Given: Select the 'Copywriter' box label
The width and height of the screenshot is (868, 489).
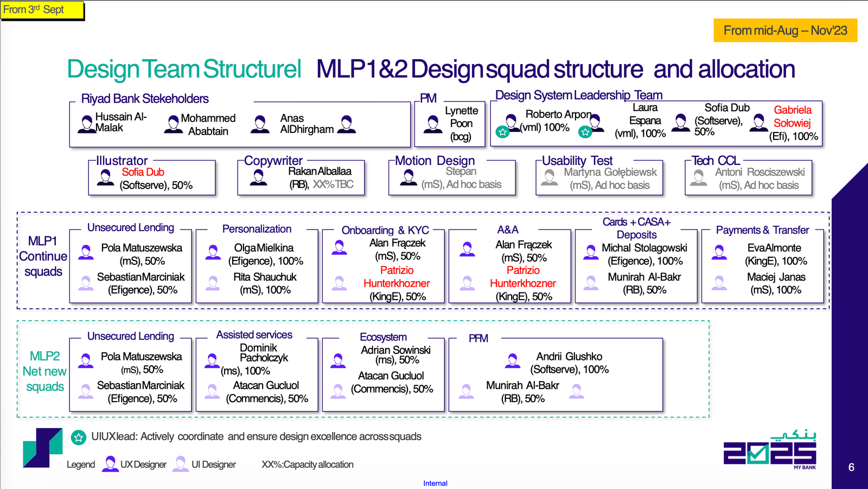Looking at the screenshot, I should [273, 161].
